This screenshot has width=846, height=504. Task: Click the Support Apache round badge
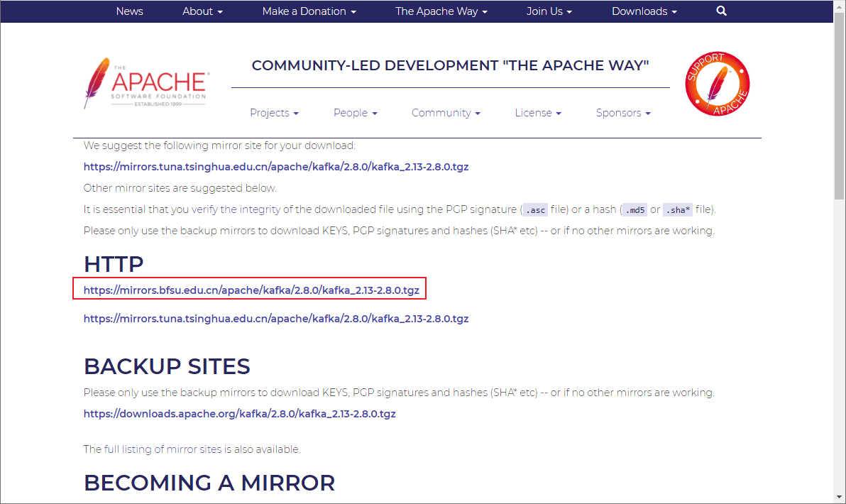click(x=717, y=84)
